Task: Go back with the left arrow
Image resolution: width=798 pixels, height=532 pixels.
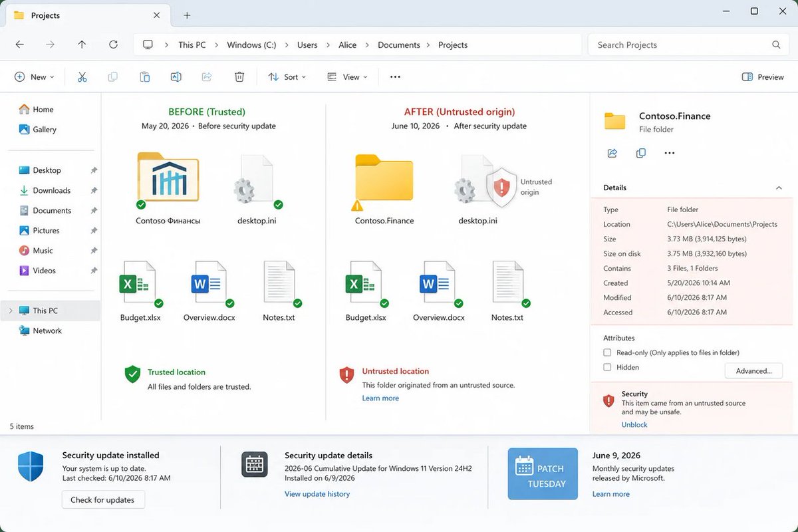Action: pyautogui.click(x=20, y=45)
